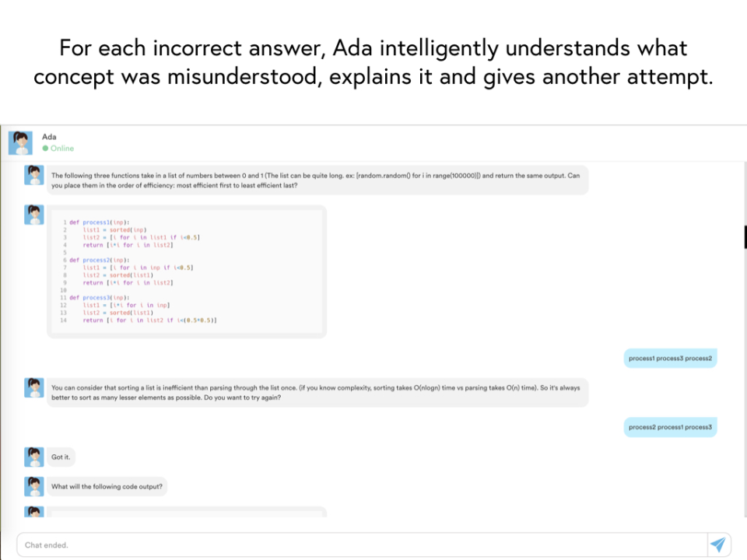Click the Python code snippet block

point(187,271)
